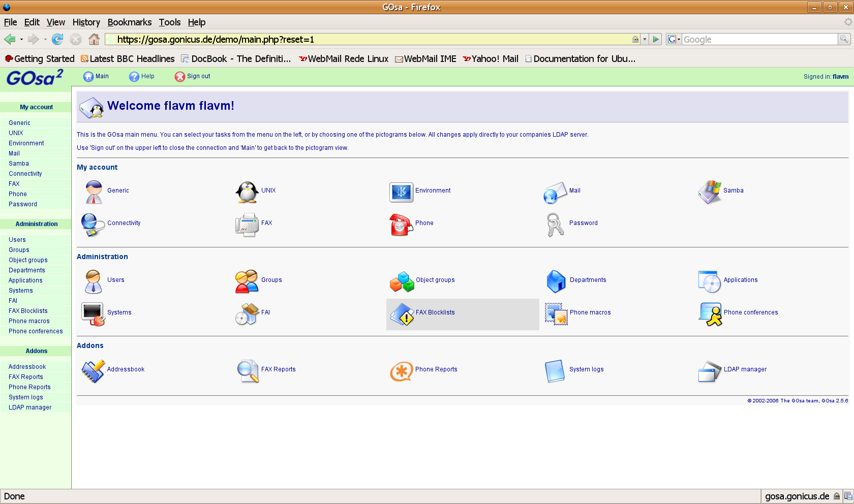Image resolution: width=854 pixels, height=504 pixels.
Task: Expand the URL bar history dropdown
Action: 645,39
